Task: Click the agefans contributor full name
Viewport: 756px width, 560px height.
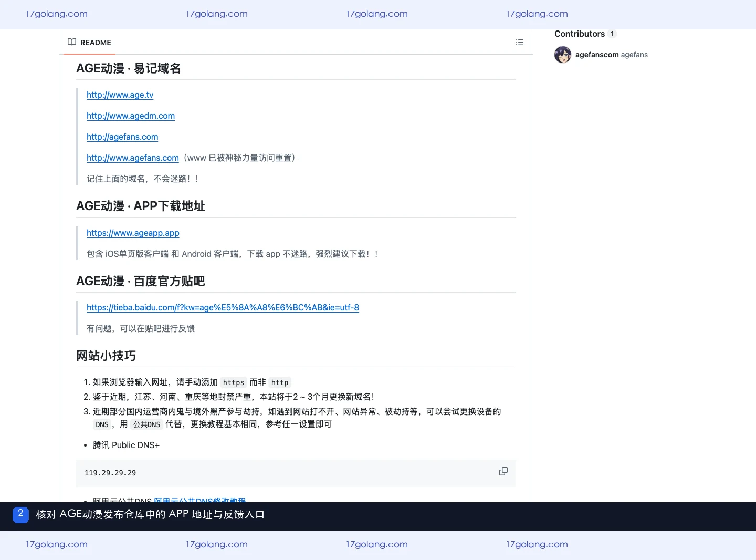Action: point(634,55)
